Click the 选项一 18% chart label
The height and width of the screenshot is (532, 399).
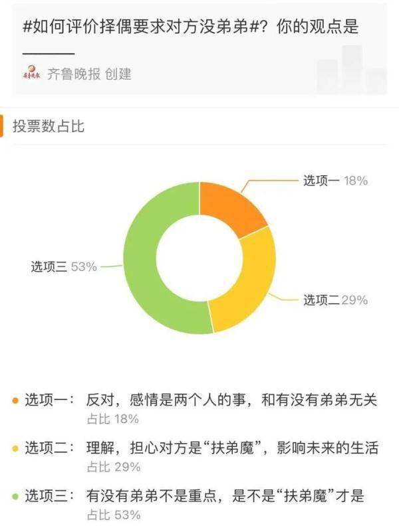(x=335, y=181)
